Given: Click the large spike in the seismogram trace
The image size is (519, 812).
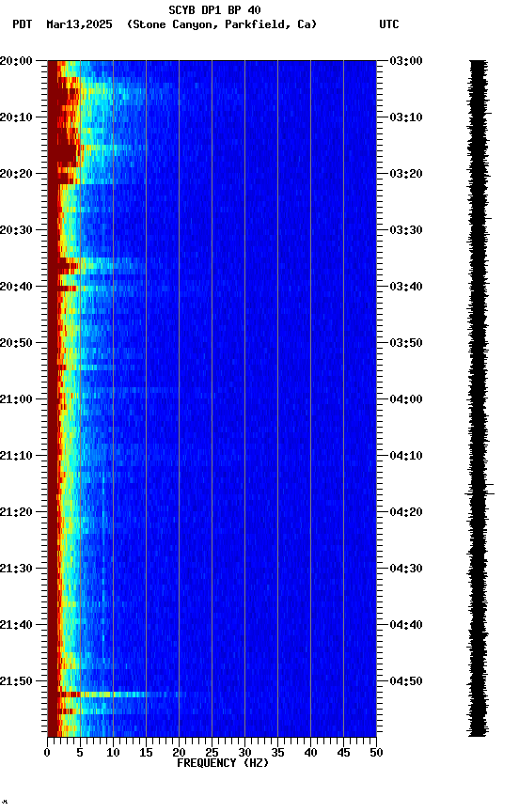Looking at the screenshot, I should coord(480,493).
